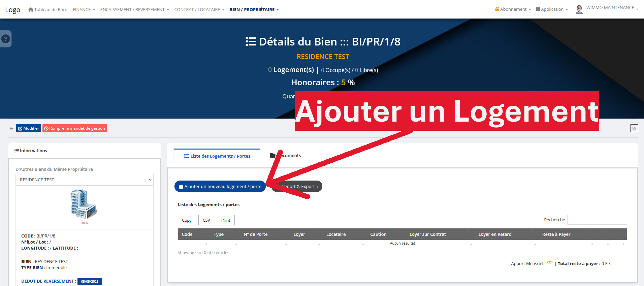Open the Abonnement menu
The width and height of the screenshot is (644, 286).
click(513, 9)
